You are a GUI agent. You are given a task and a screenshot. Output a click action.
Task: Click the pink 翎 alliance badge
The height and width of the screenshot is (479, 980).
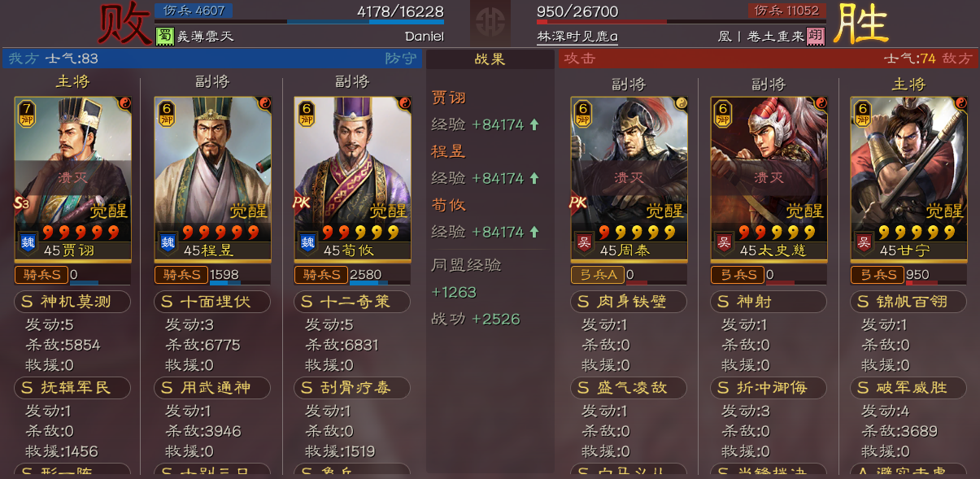click(x=816, y=37)
